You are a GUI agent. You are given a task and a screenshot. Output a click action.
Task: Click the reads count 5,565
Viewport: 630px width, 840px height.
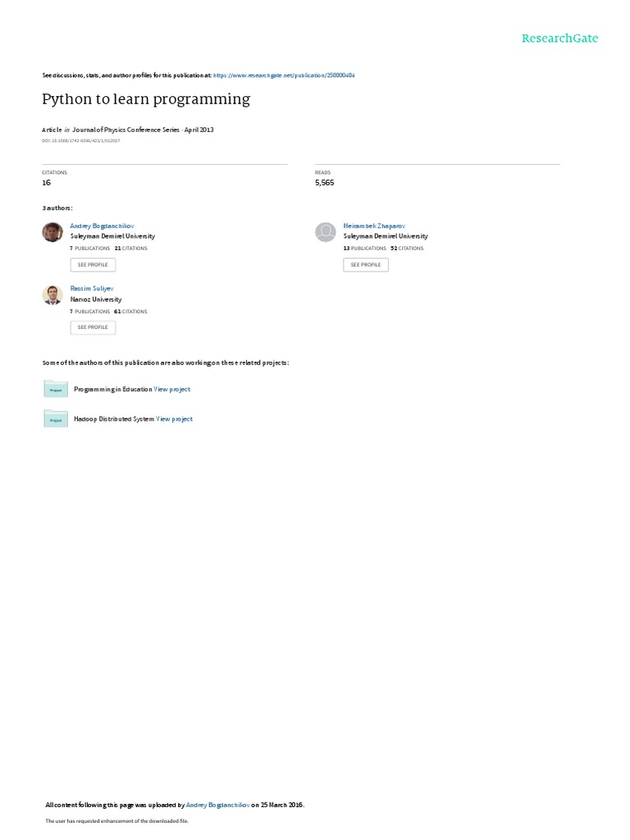pyautogui.click(x=325, y=183)
